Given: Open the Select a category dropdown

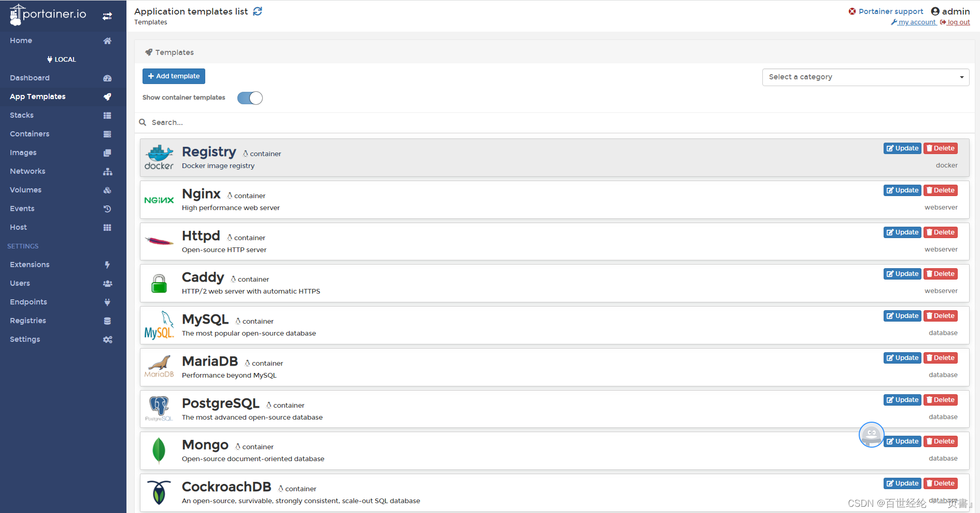Looking at the screenshot, I should click(x=865, y=77).
